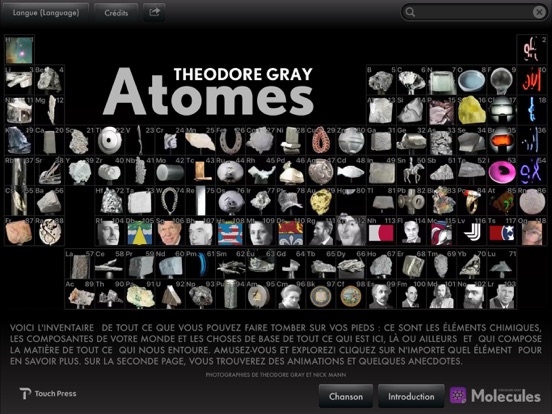
Task: Open the Bromine tile number 35
Action: click(x=502, y=140)
